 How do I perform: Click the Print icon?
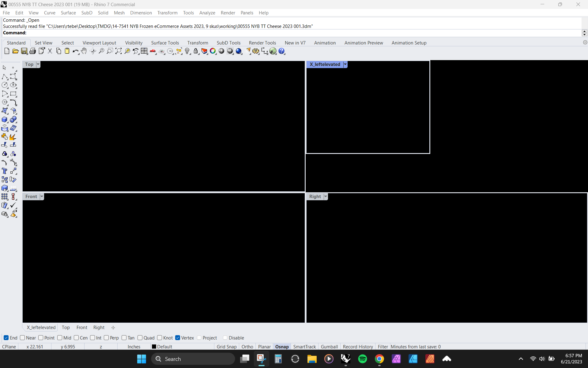[32, 51]
